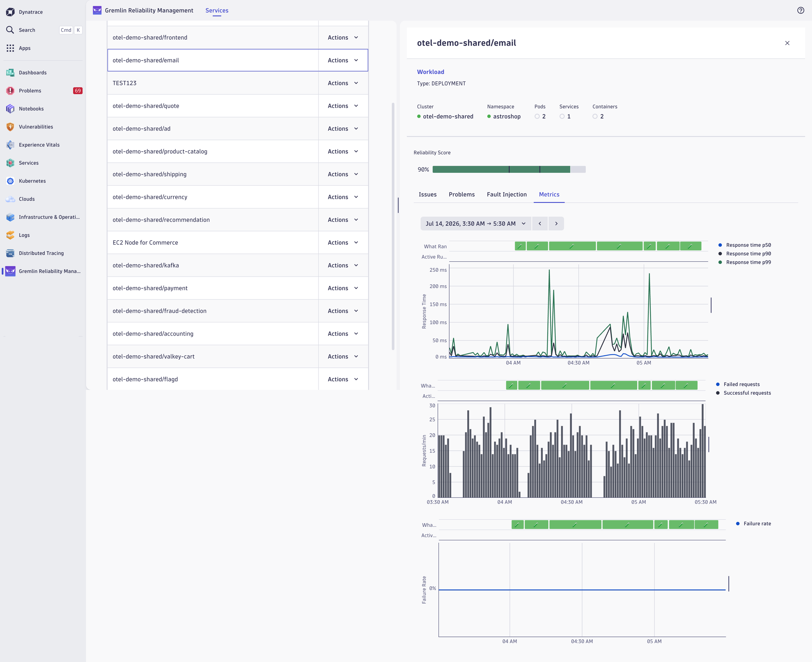Viewport: 812px width, 662px height.
Task: Open Infrastructure & Operations icon
Action: pyautogui.click(x=10, y=217)
